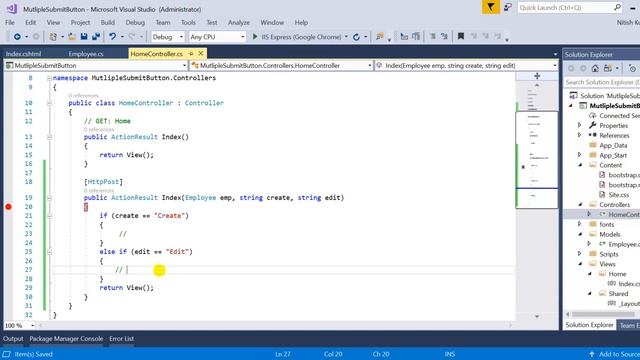The image size is (640, 360).
Task: Open the Output panel tab
Action: pos(13,339)
